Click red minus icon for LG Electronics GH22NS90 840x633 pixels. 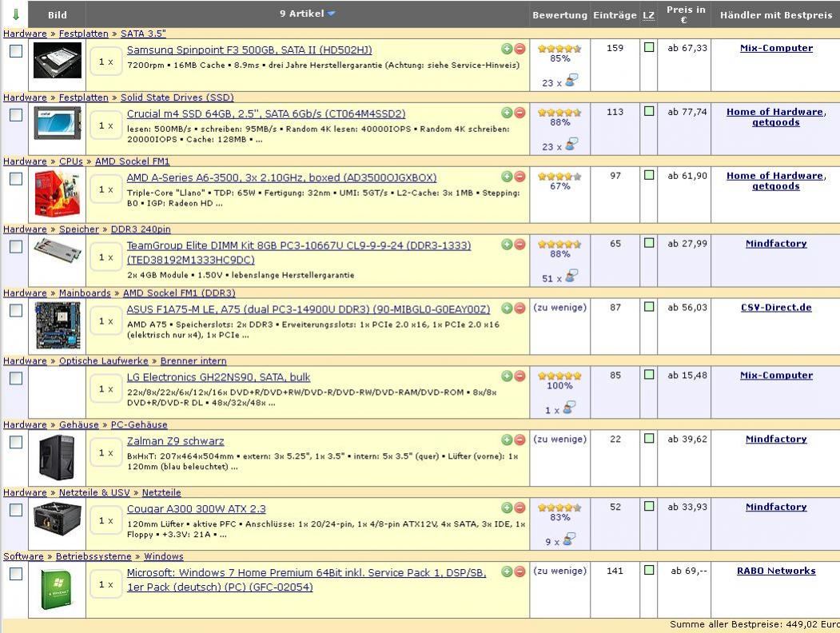[x=520, y=376]
